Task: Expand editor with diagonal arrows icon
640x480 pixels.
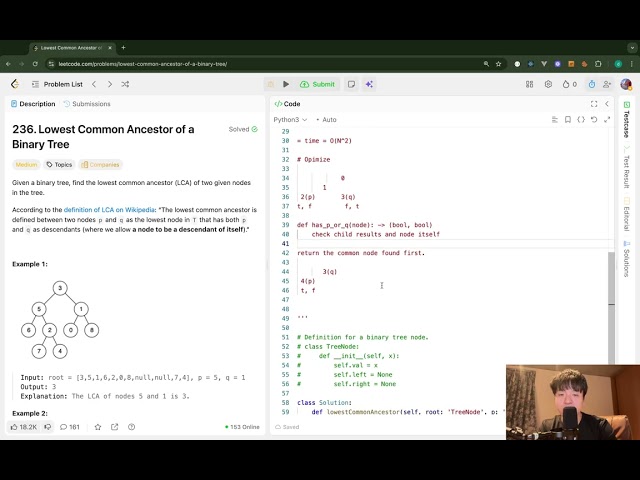Action: click(x=607, y=120)
